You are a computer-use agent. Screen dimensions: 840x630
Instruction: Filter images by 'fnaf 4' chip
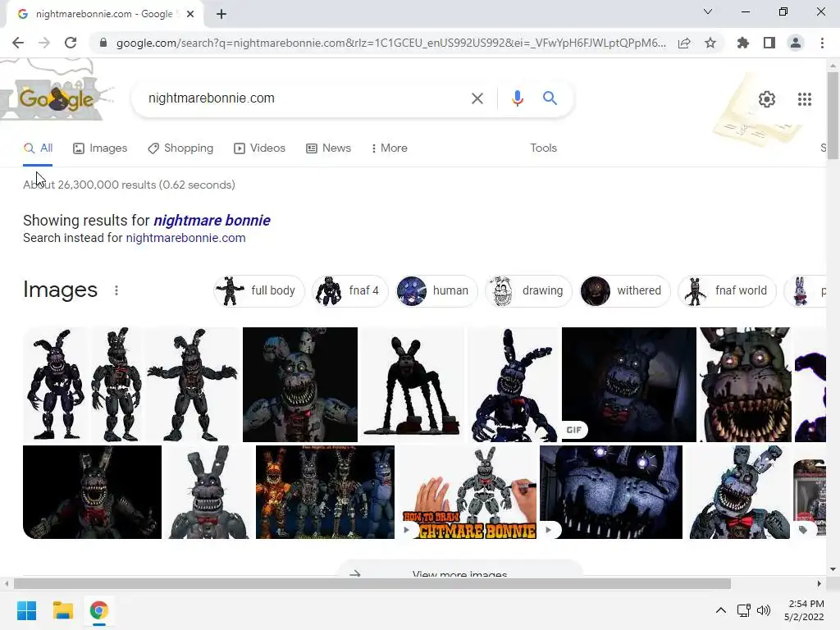(349, 290)
